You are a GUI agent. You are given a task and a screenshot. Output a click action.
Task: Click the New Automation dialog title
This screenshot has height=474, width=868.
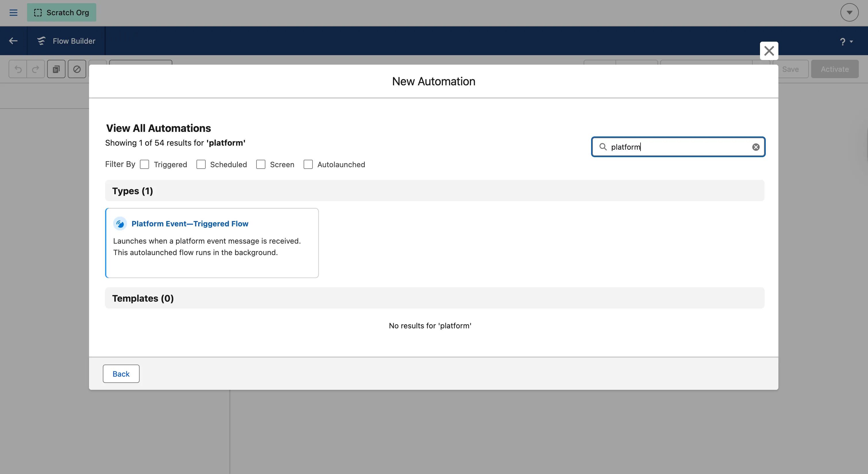(434, 82)
